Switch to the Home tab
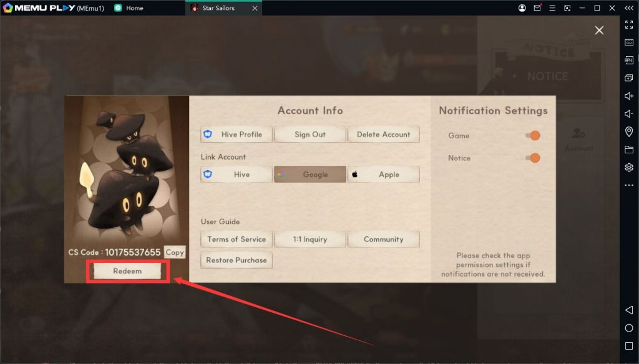639x364 pixels. coord(129,7)
